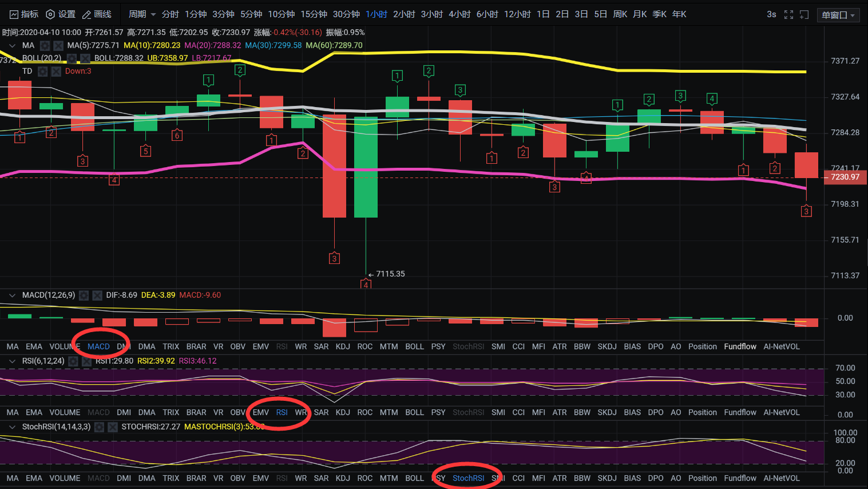The image size is (868, 489).
Task: Switch to the 15分钟 timeframe tab
Action: pyautogui.click(x=314, y=14)
